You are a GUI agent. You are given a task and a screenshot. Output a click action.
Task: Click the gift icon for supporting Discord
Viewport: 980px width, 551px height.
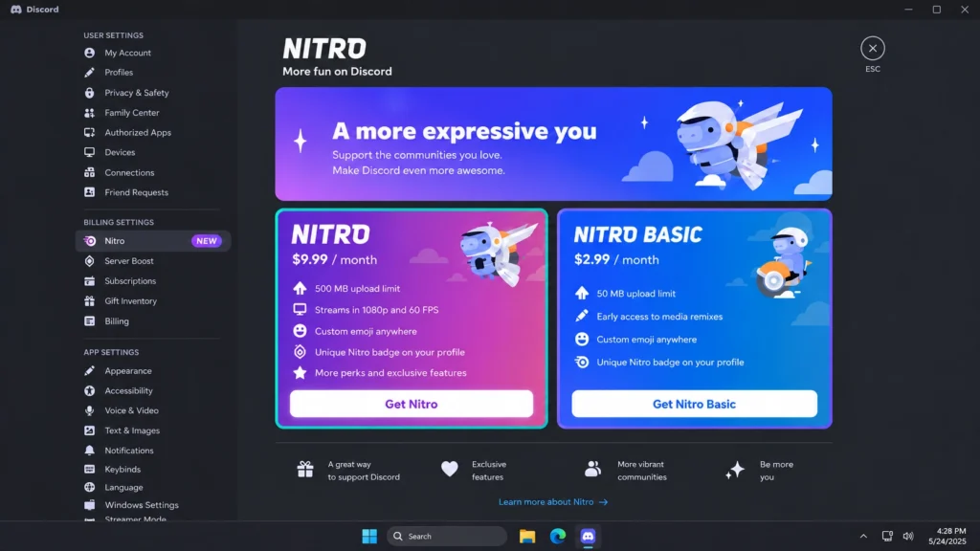305,469
